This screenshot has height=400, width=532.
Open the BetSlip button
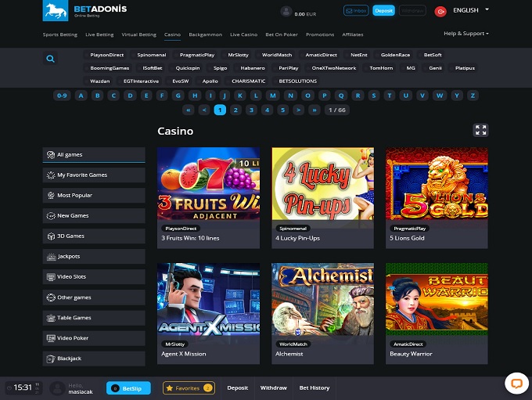click(129, 388)
